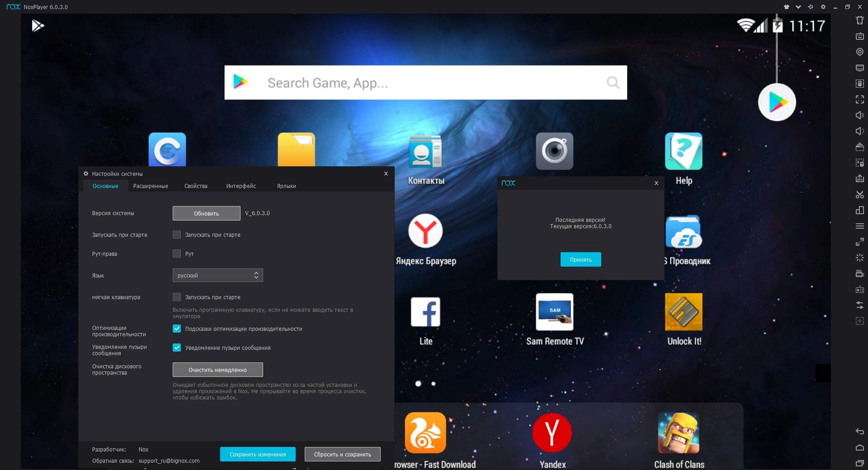The height and width of the screenshot is (470, 868).
Task: Enable Запускать при старте under system start
Action: click(177, 235)
